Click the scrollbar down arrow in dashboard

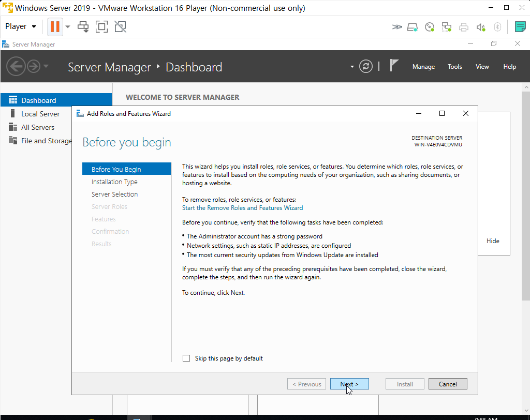click(526, 411)
